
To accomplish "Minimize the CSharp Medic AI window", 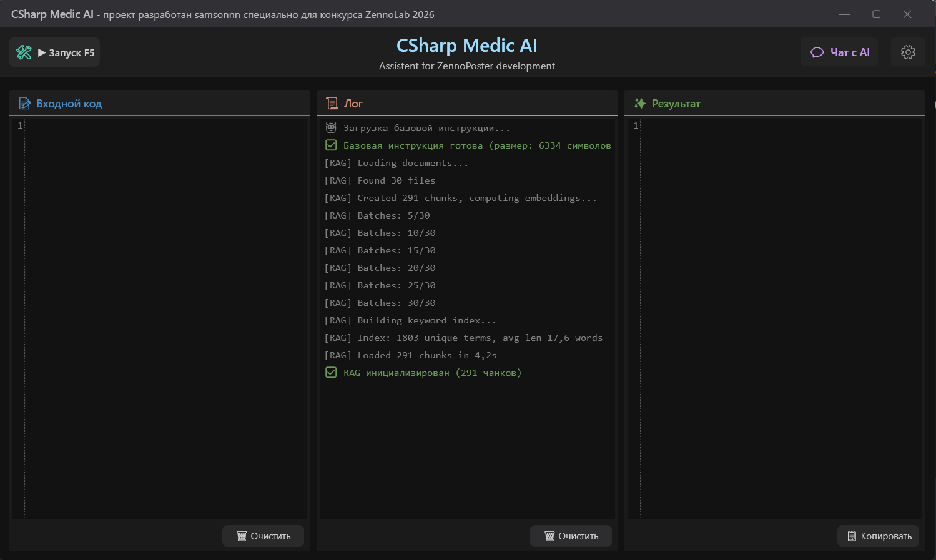I will (845, 14).
